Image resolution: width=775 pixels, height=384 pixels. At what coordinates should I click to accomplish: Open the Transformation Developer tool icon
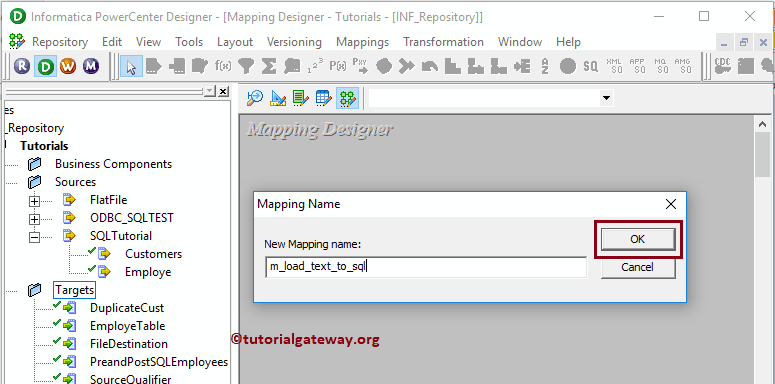pyautogui.click(x=301, y=98)
